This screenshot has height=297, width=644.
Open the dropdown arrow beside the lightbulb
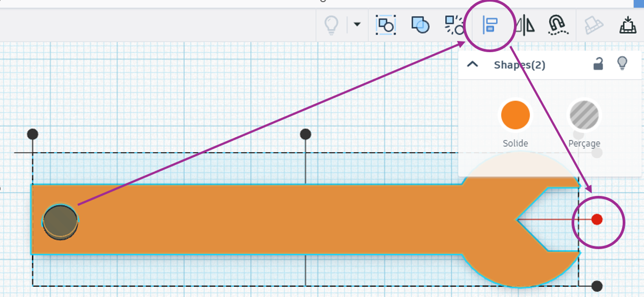pos(357,24)
